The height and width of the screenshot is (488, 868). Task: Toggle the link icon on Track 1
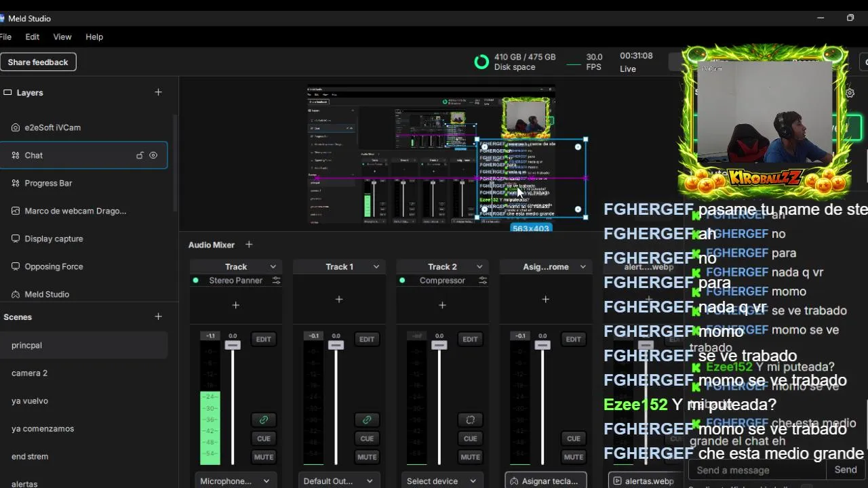[367, 420]
